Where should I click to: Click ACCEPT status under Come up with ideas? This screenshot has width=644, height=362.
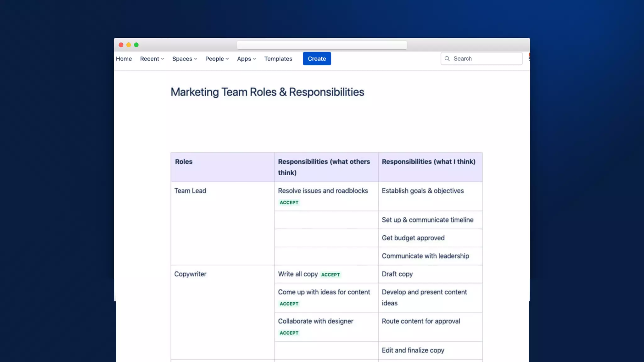[x=289, y=304]
